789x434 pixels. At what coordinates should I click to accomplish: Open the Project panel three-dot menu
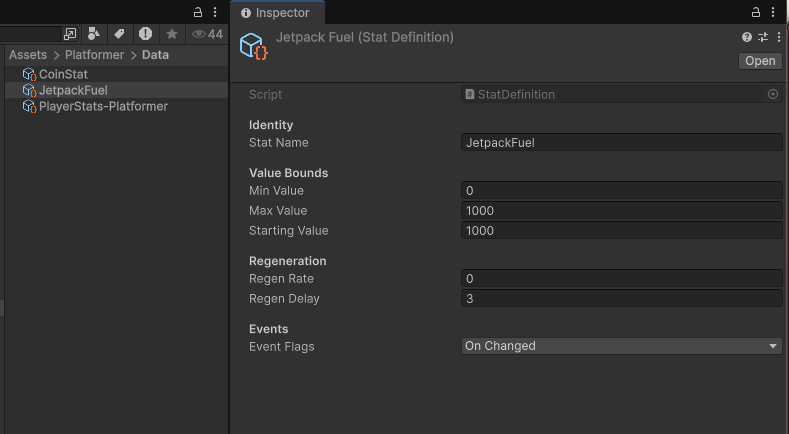(x=215, y=12)
